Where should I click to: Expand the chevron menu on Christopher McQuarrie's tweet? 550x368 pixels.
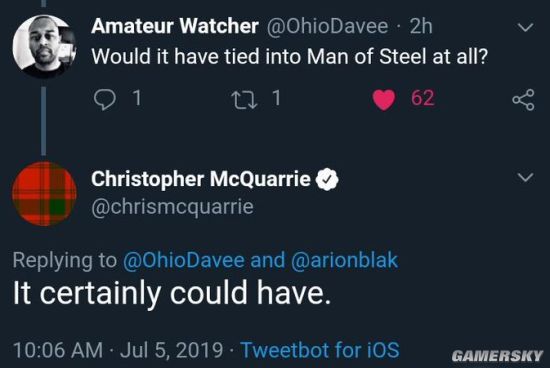click(525, 177)
